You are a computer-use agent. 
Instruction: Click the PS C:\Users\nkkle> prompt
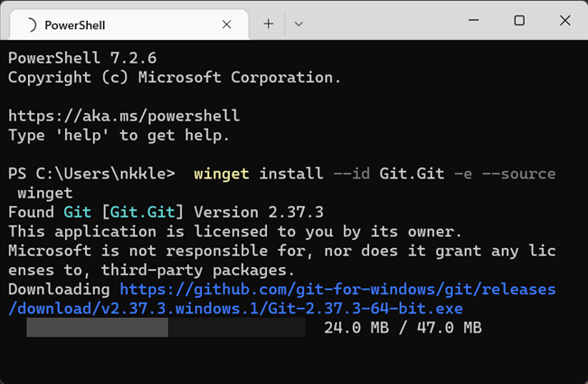point(90,173)
